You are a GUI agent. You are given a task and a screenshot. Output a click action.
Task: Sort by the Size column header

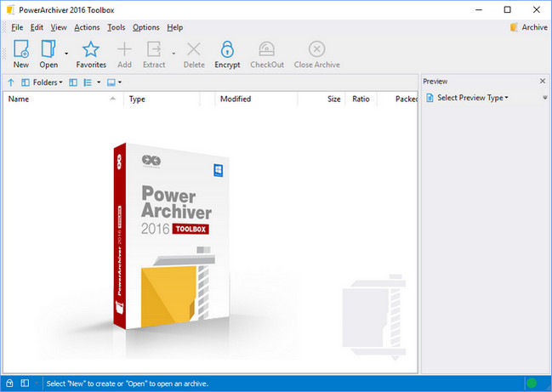tap(322, 99)
